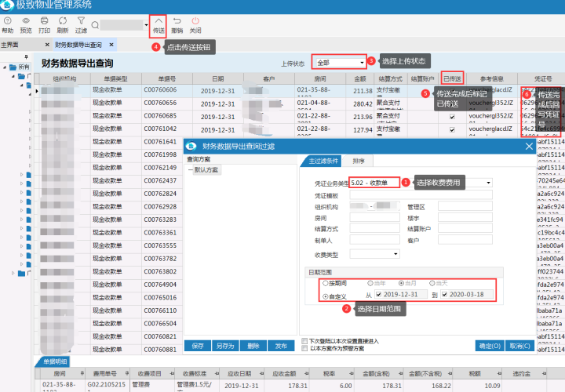Select the 按期间 radio button

tap(326, 283)
